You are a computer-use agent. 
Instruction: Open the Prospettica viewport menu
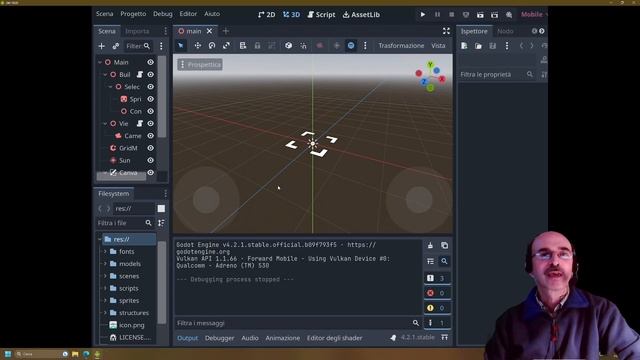tap(200, 64)
